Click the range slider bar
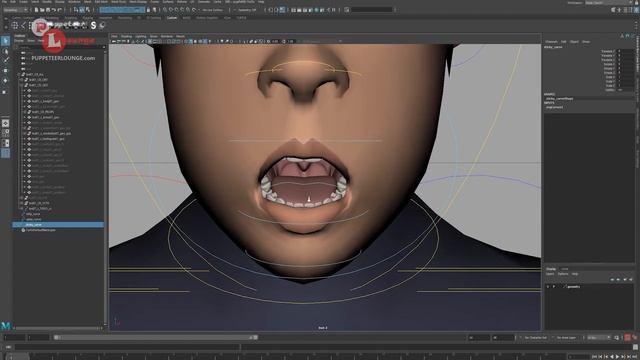 click(x=156, y=338)
